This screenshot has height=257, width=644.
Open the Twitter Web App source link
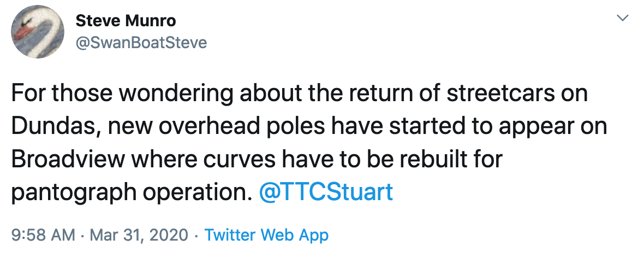coord(266,236)
